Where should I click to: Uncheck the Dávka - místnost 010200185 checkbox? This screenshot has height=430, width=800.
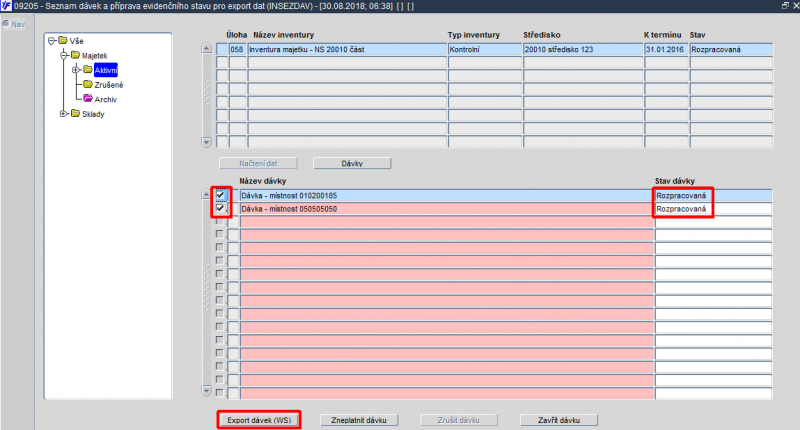coord(220,195)
